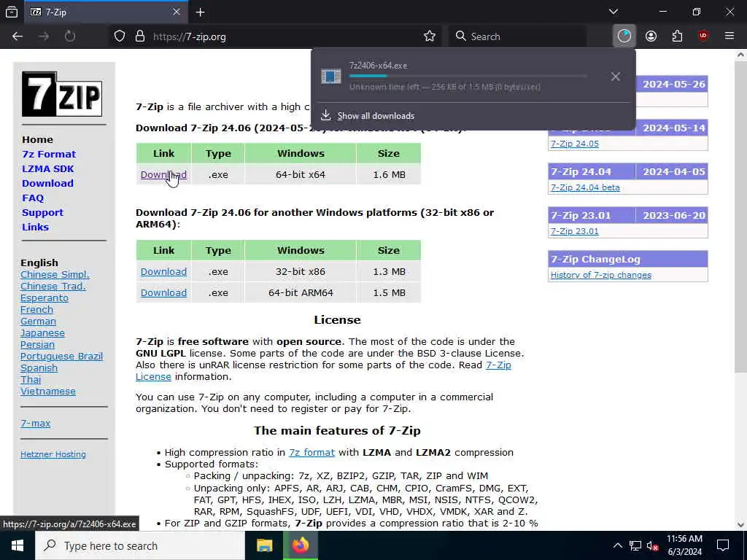Screen dimensions: 747x560
Task: Expand the list all tabs chevron
Action: coord(613,12)
